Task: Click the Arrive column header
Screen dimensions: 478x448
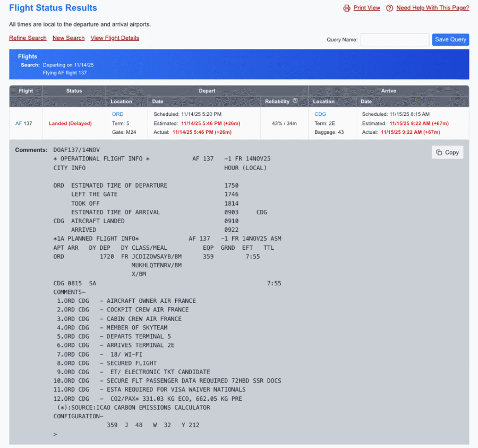Action: [x=388, y=90]
